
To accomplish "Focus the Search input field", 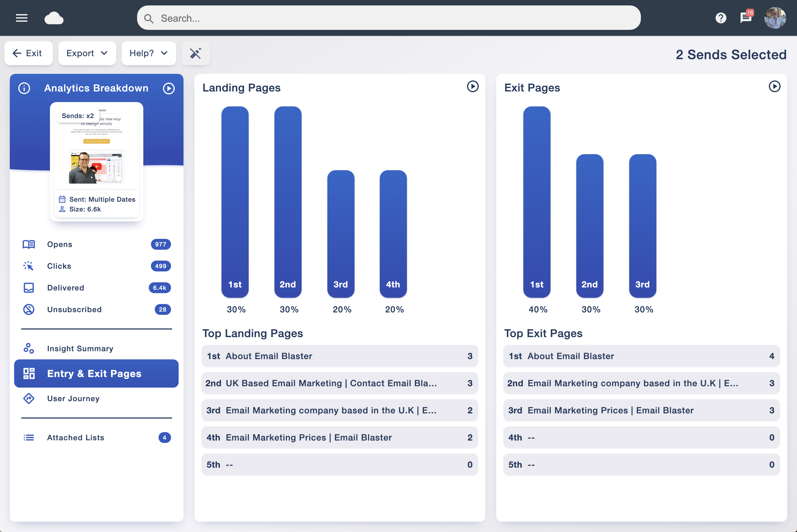I will click(389, 18).
